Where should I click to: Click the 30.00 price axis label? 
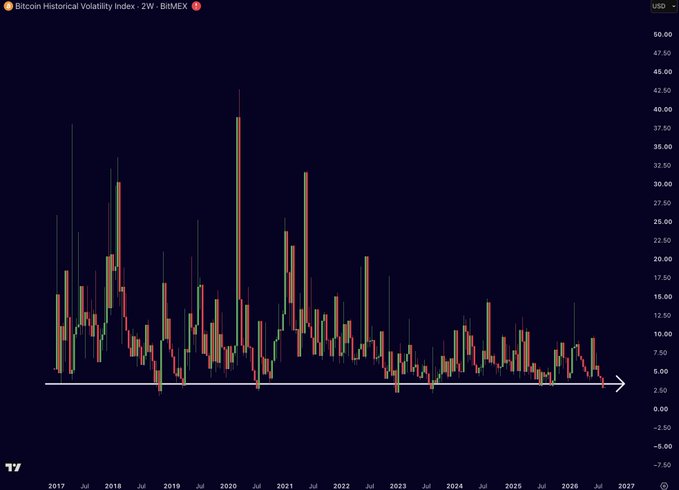point(663,184)
